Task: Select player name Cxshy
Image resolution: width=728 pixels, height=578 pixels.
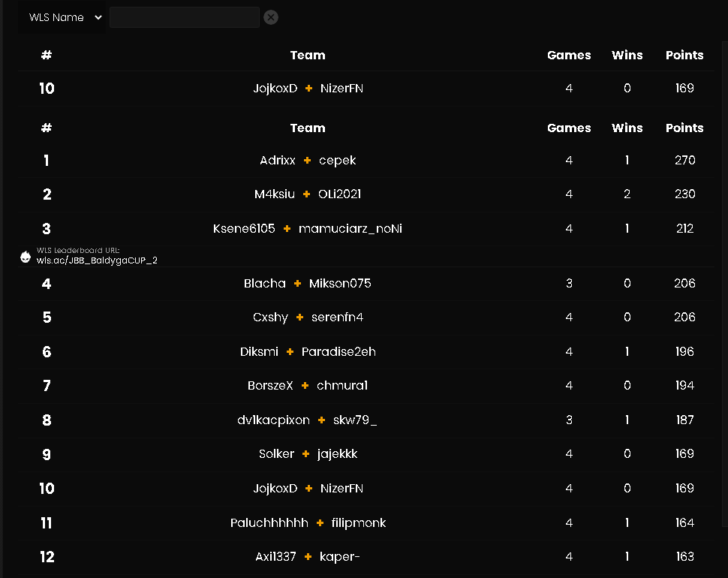Action: [x=270, y=317]
